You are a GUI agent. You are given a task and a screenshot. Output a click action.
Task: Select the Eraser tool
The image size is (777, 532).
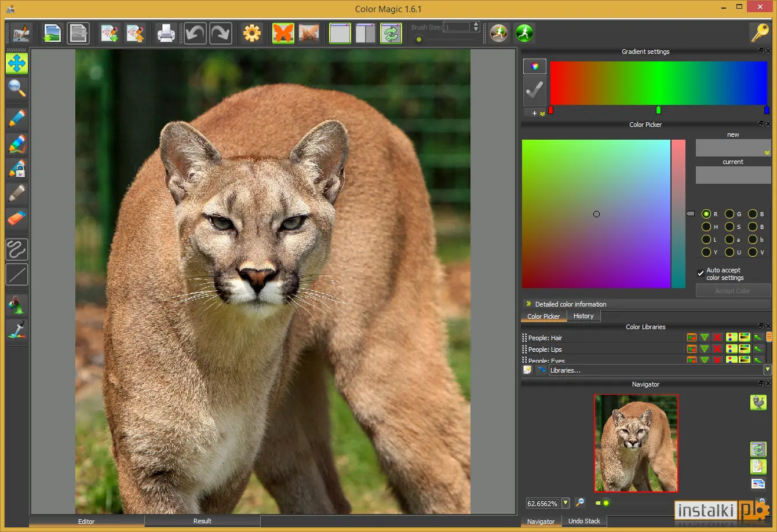(x=17, y=218)
